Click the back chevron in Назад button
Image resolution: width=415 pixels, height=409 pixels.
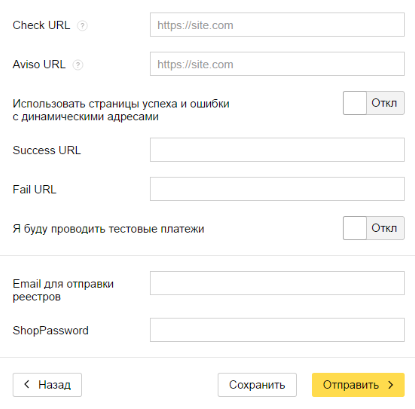click(x=27, y=384)
